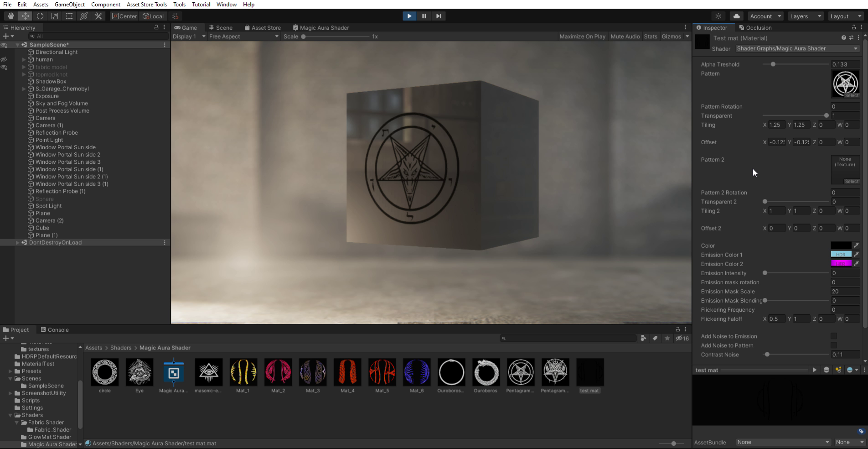Switch to the Occlusion tab
868x449 pixels.
pyautogui.click(x=755, y=27)
